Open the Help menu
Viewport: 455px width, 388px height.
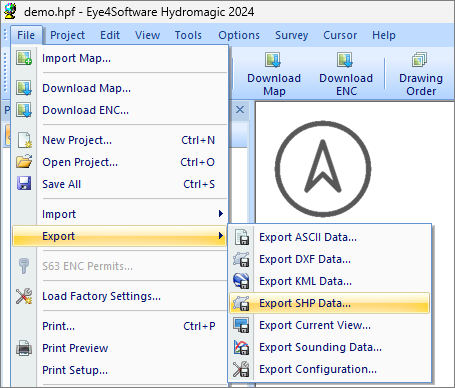click(384, 35)
